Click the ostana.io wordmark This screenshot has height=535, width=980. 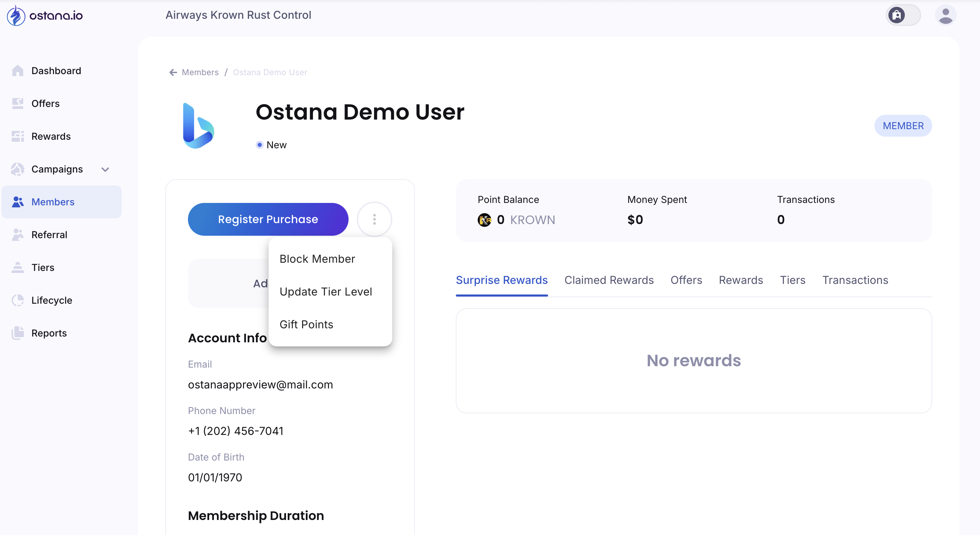[56, 16]
